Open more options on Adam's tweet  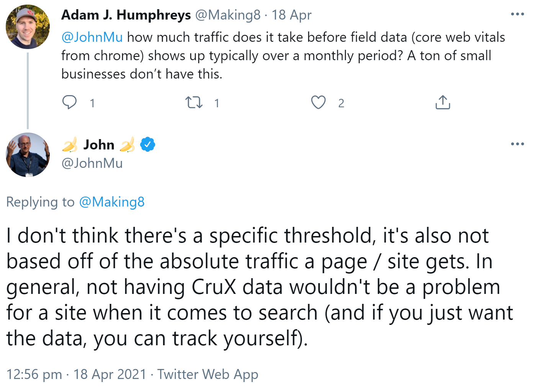pyautogui.click(x=517, y=14)
